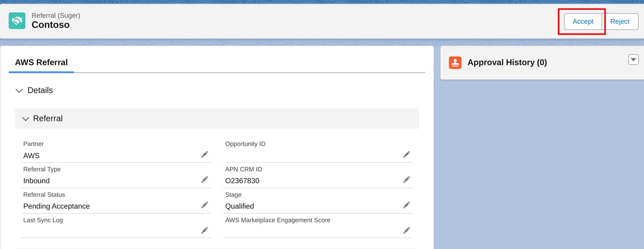Edit the Referral Type pencil icon

(x=204, y=179)
